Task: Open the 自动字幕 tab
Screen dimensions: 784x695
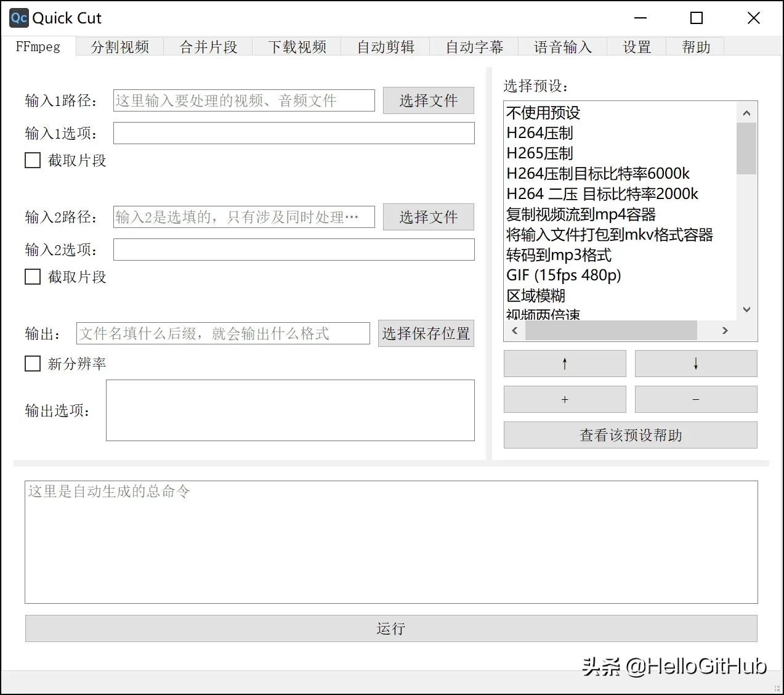Action: 475,47
